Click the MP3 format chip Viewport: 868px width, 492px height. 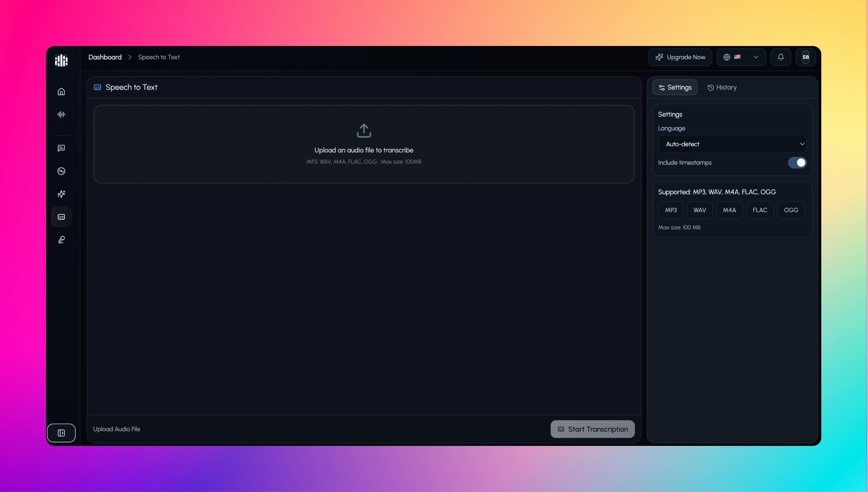tap(670, 210)
